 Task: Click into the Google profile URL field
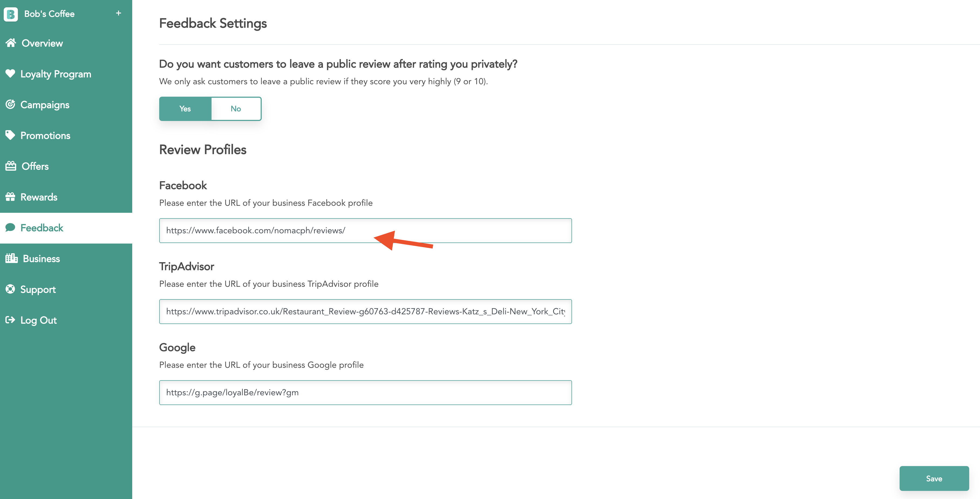coord(365,393)
